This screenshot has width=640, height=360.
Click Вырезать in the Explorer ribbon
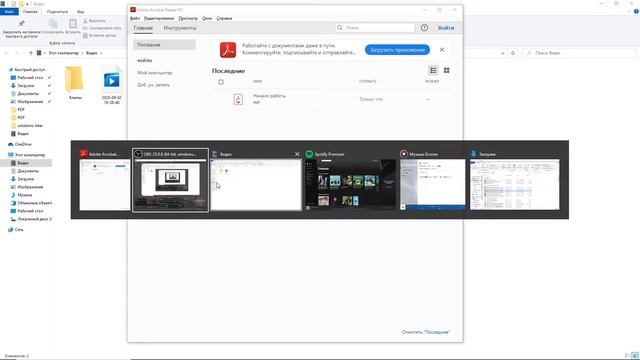pyautogui.click(x=94, y=20)
